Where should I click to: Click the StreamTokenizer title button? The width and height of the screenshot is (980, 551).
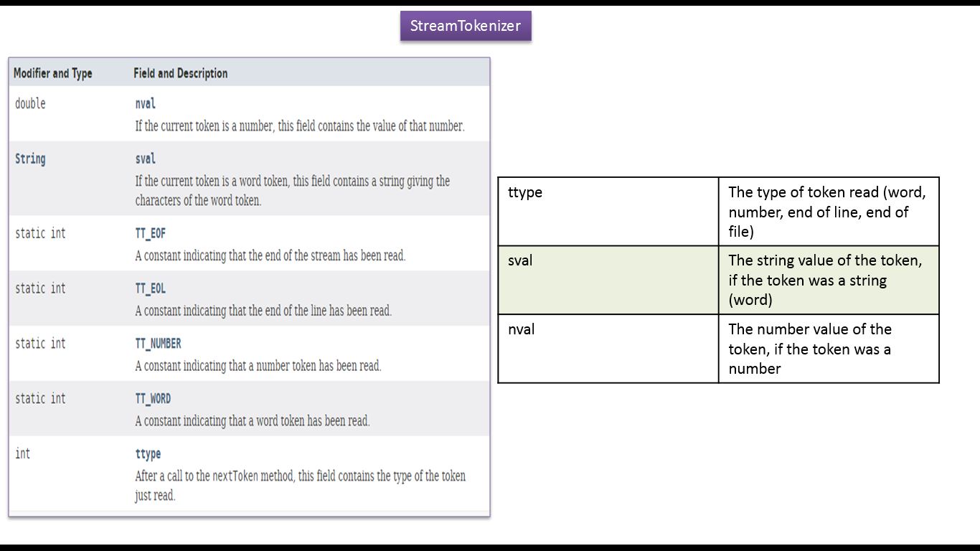point(465,26)
